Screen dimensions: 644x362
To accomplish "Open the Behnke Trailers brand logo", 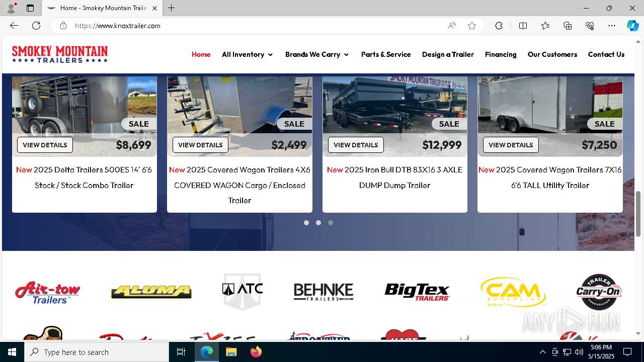I will 324,292.
